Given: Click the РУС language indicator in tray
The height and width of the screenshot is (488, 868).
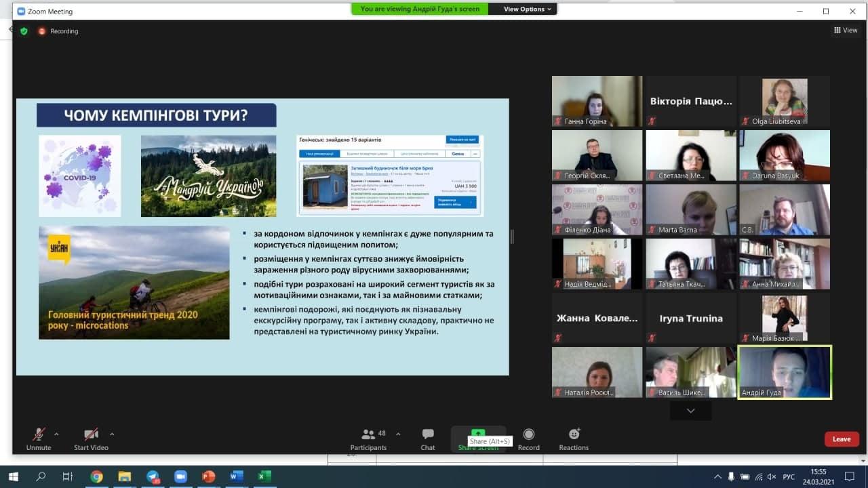Looking at the screenshot, I should point(789,477).
